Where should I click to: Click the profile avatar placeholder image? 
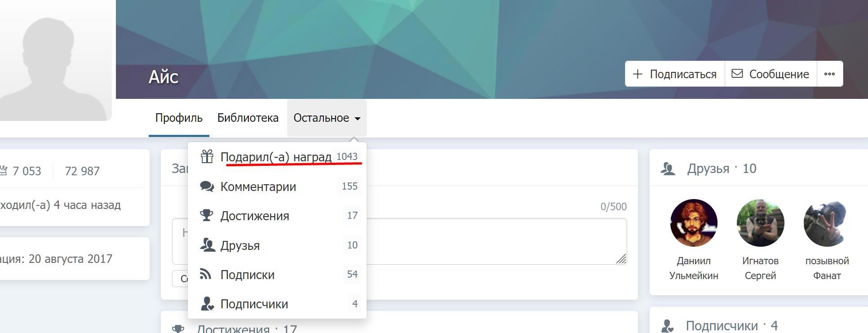pyautogui.click(x=56, y=60)
